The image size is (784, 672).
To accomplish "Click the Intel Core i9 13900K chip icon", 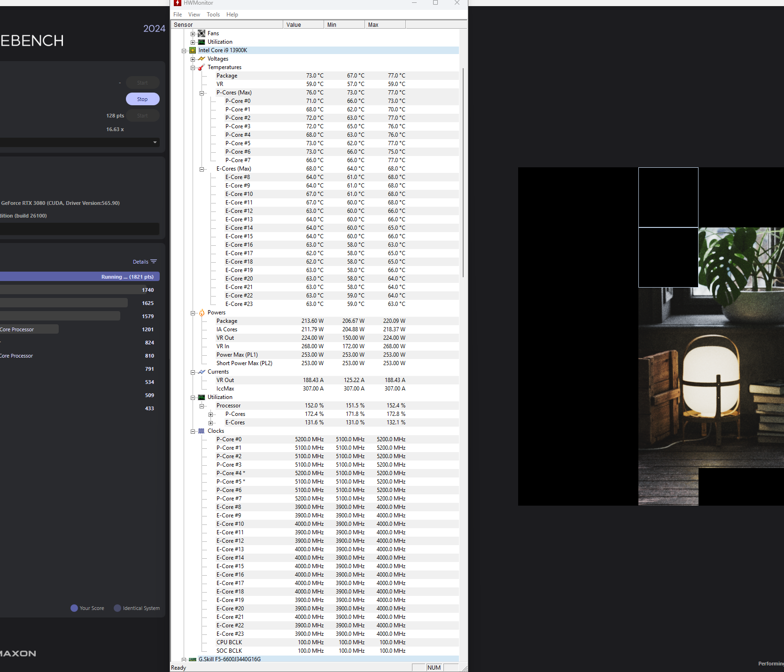I will [192, 50].
